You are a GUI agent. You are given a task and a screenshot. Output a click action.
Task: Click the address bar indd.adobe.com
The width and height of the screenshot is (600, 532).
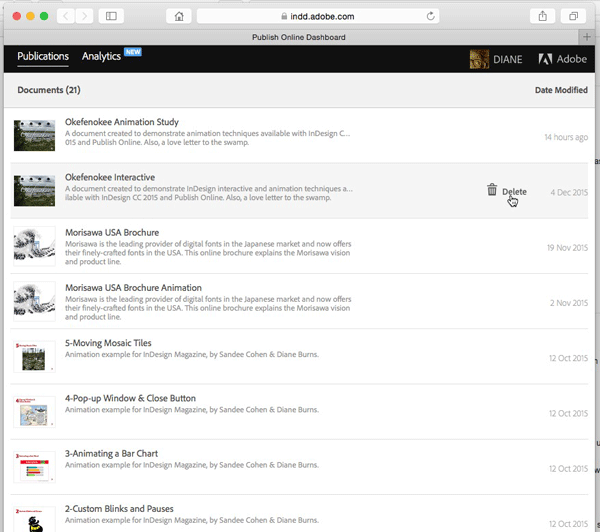point(318,16)
